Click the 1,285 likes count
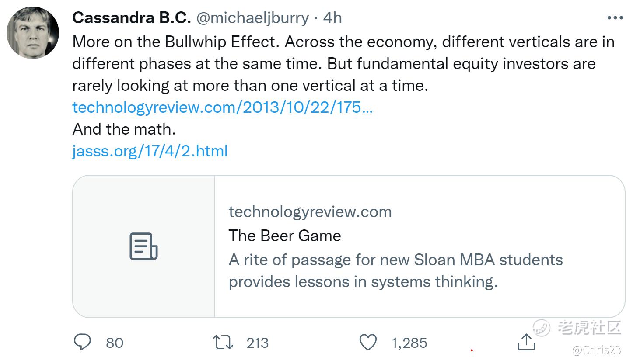This screenshot has height=364, width=633. 409,343
